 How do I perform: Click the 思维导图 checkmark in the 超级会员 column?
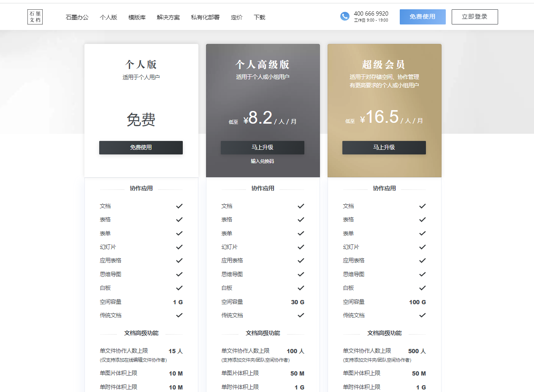[423, 274]
